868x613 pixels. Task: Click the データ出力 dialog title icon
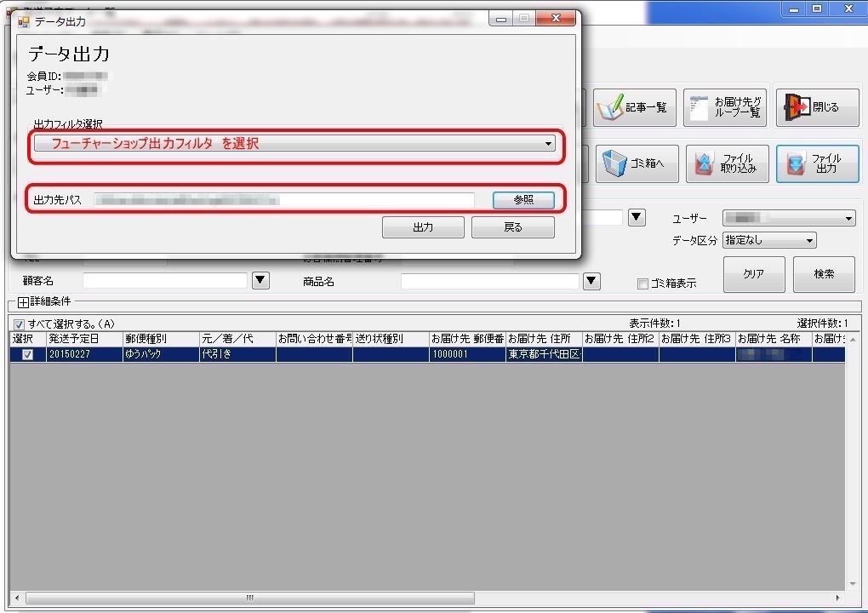[x=23, y=21]
